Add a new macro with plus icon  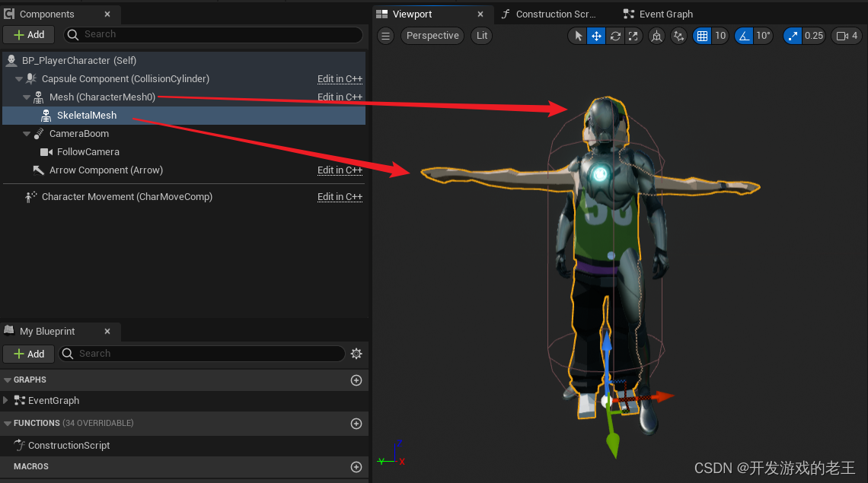click(356, 467)
